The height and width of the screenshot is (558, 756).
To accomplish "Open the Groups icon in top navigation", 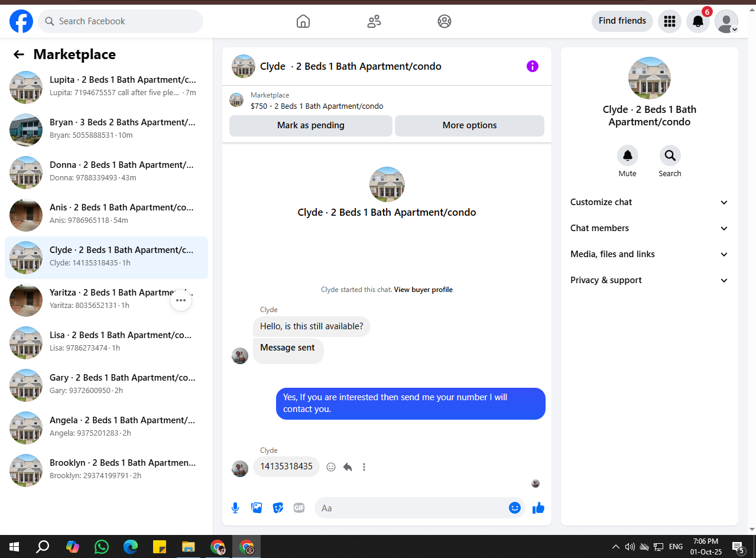I will coord(444,21).
